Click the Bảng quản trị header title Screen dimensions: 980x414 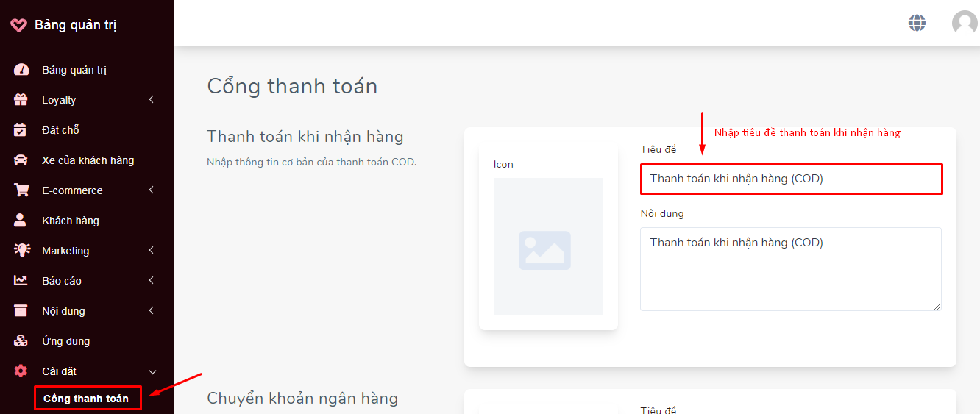[x=75, y=25]
